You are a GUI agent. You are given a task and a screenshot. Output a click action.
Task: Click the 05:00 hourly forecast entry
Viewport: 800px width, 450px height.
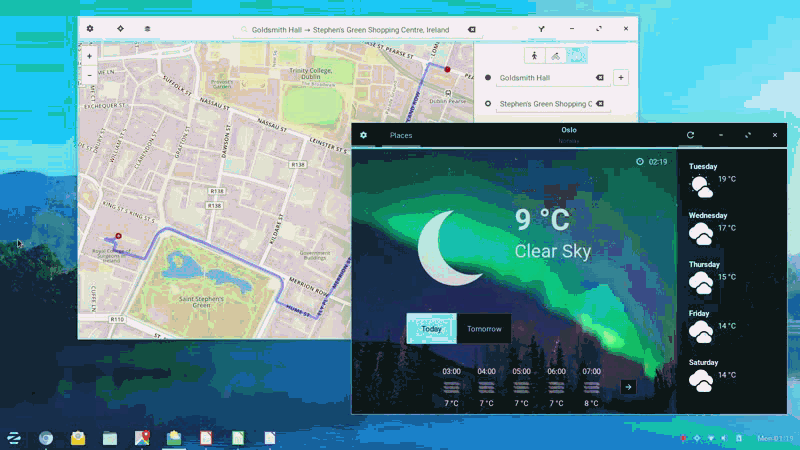(x=521, y=387)
